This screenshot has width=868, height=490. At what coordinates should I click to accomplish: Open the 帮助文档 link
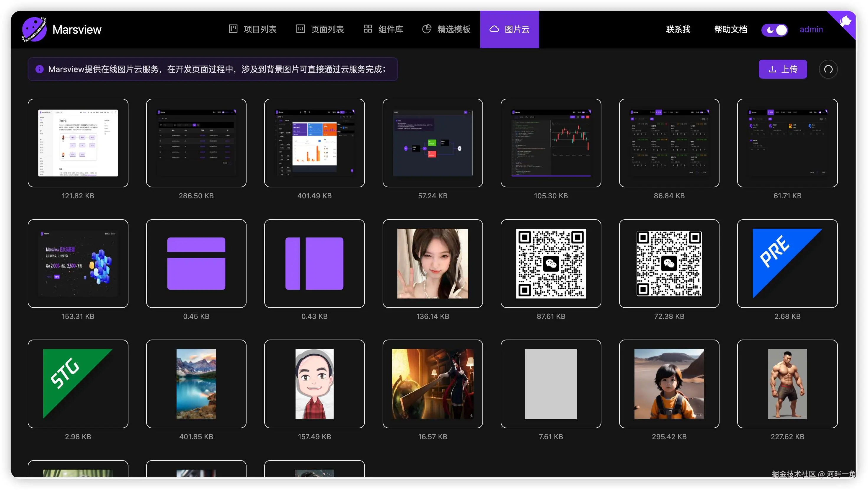point(730,29)
